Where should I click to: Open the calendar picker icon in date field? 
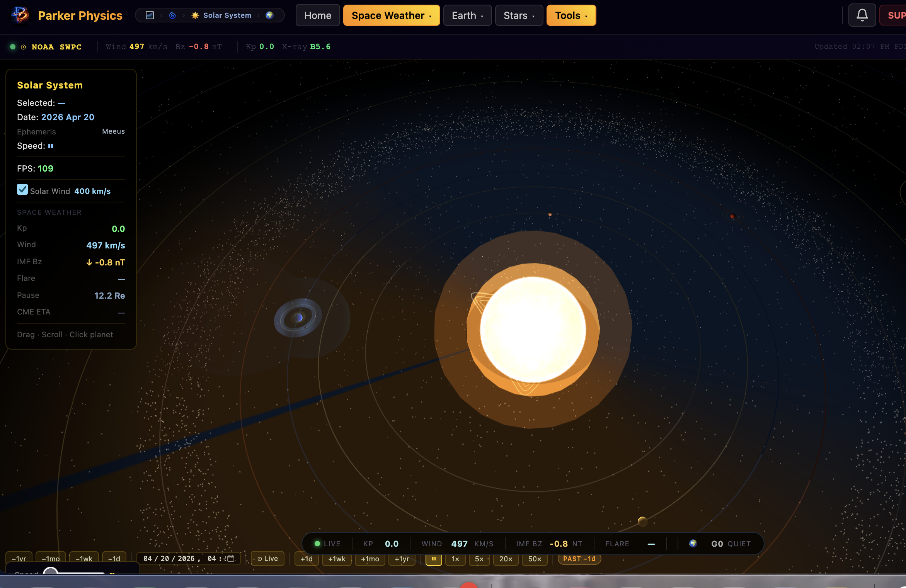pos(231,558)
